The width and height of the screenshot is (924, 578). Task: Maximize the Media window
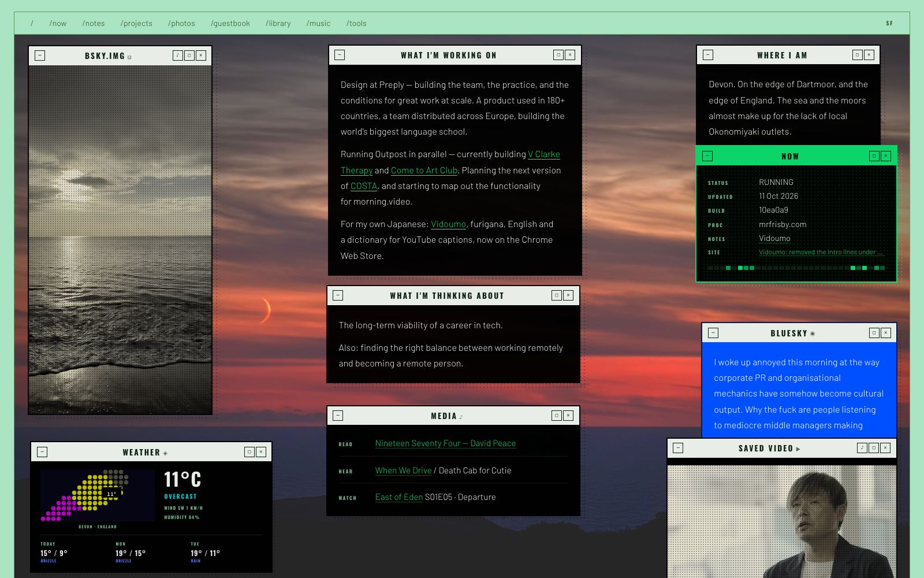(557, 416)
